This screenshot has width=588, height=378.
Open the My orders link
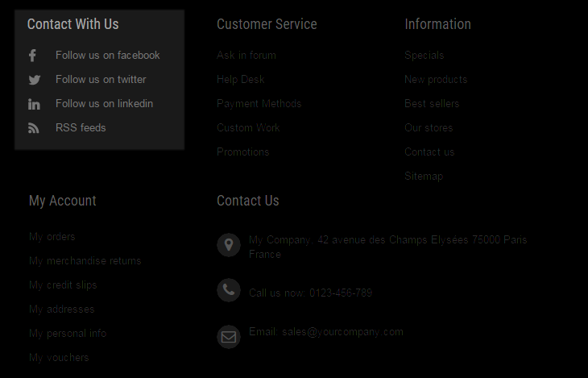[52, 236]
